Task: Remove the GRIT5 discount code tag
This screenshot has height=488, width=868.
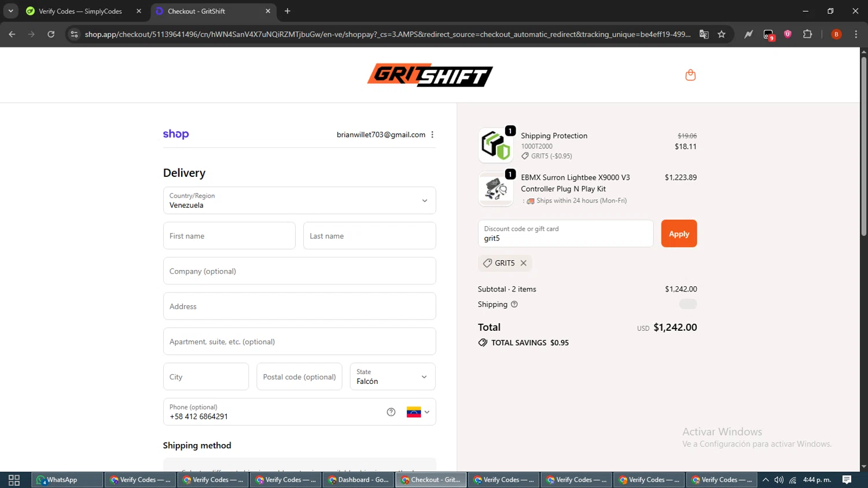Action: click(523, 263)
